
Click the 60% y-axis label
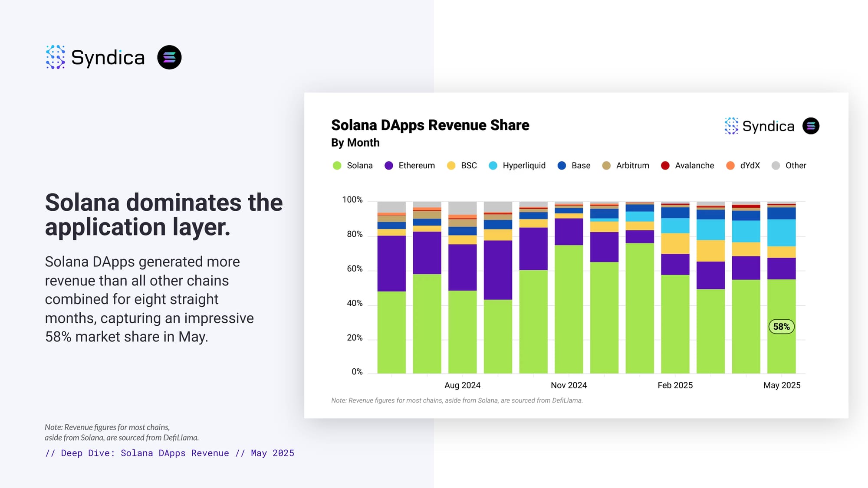[x=355, y=269]
